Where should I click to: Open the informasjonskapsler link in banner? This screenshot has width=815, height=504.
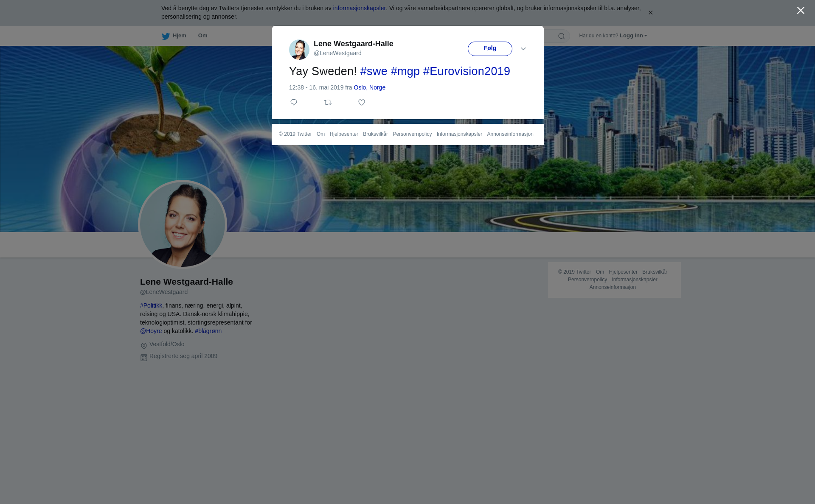tap(359, 8)
